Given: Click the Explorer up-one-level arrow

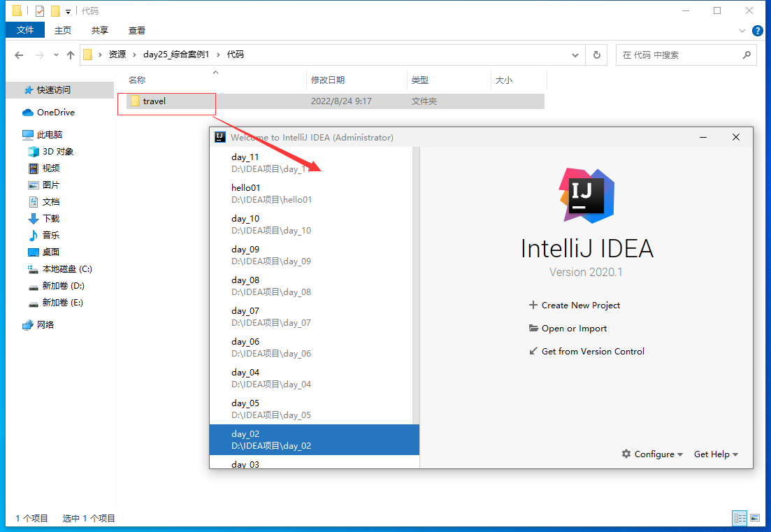Looking at the screenshot, I should point(71,55).
